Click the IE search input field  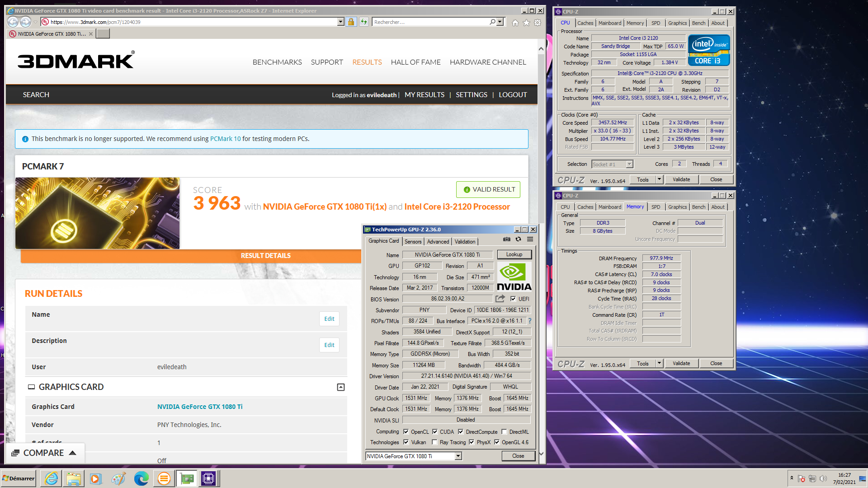pos(431,22)
